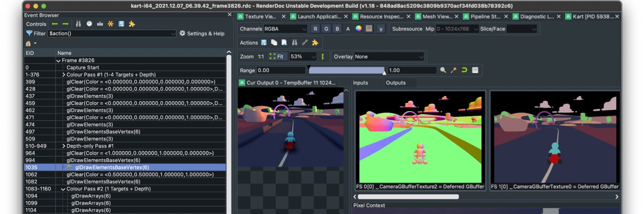Image resolution: width=644 pixels, height=214 pixels.
Task: Collapse the Frame #3826 tree node
Action: 58,60
